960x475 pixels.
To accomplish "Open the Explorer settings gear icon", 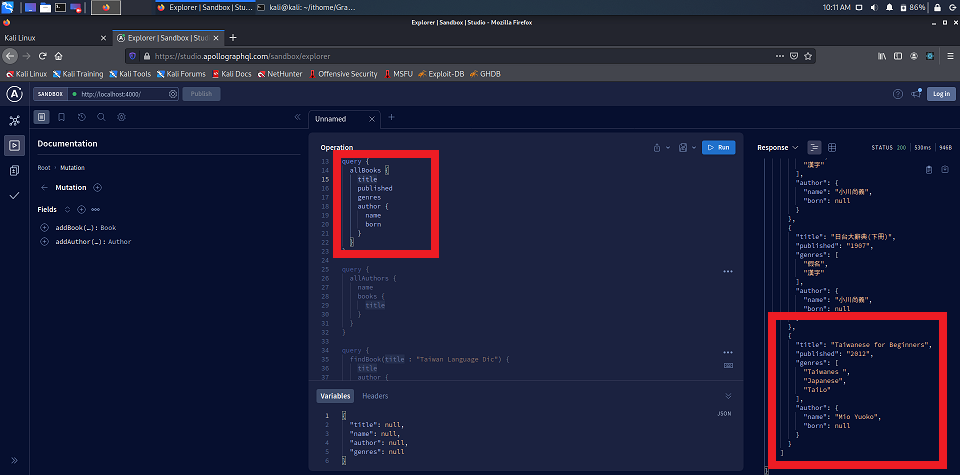I will pos(121,117).
